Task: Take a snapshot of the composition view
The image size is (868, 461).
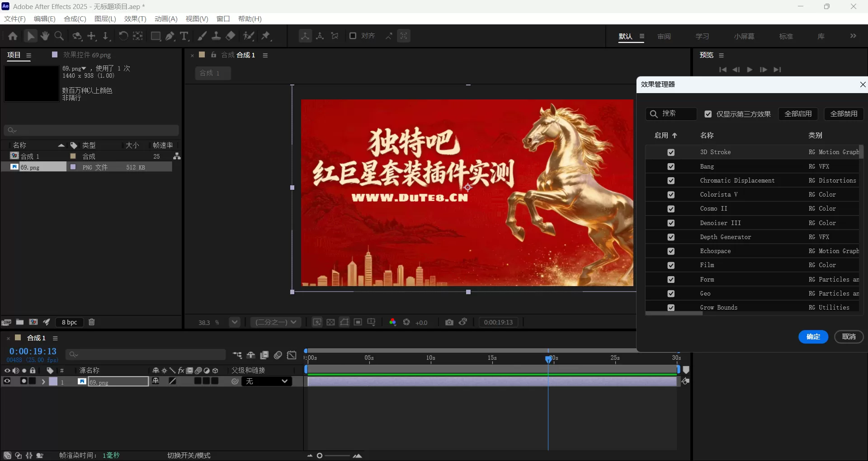Action: 449,322
